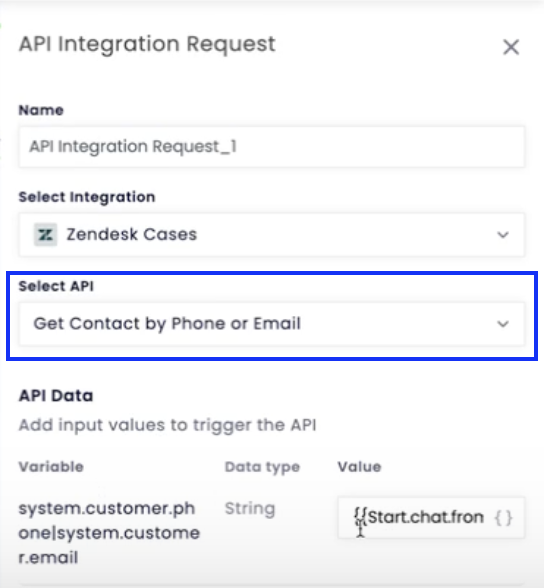544x588 pixels.
Task: Click the String data type cell
Action: point(250,509)
